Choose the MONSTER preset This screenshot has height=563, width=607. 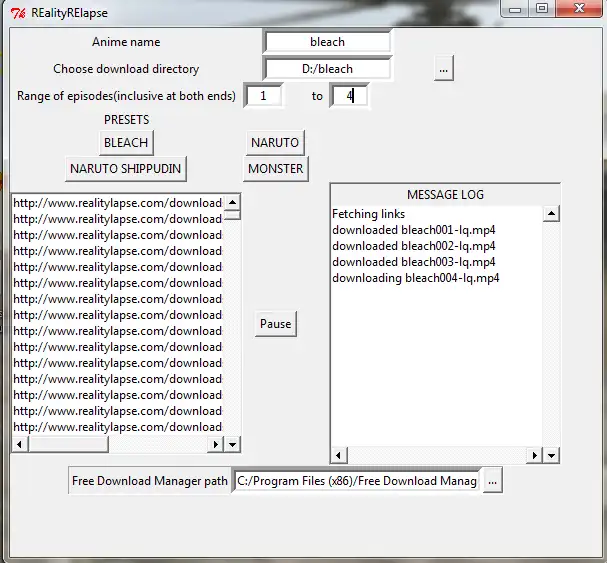click(276, 169)
